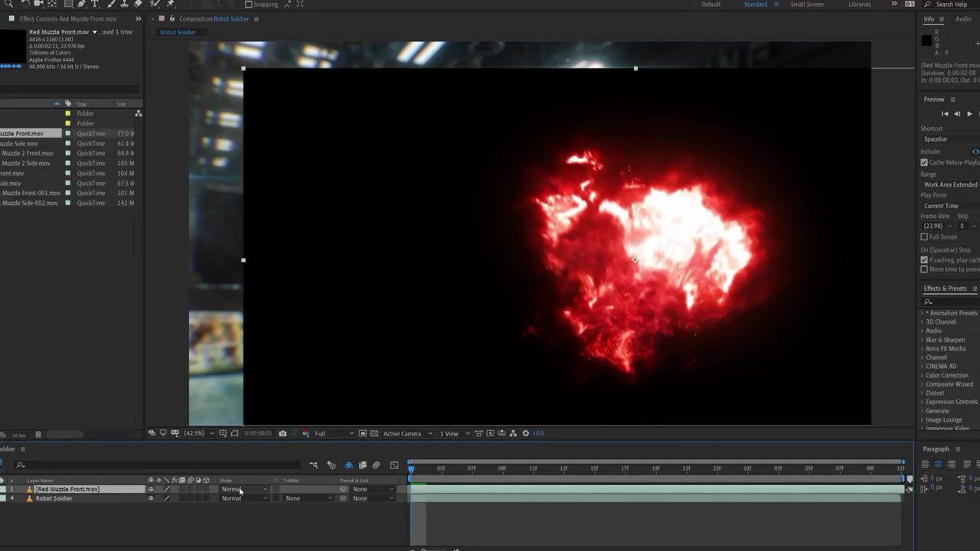Select the Rotation tool
The height and width of the screenshot is (551, 980).
click(x=25, y=4)
